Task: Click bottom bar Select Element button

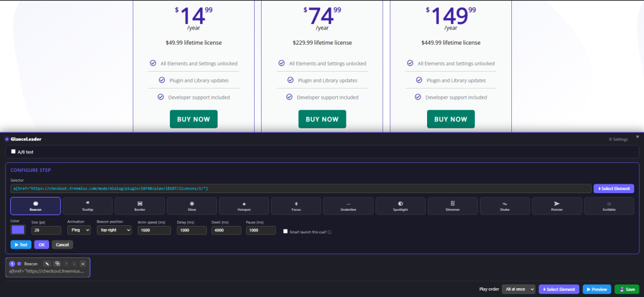Action: 559,289
